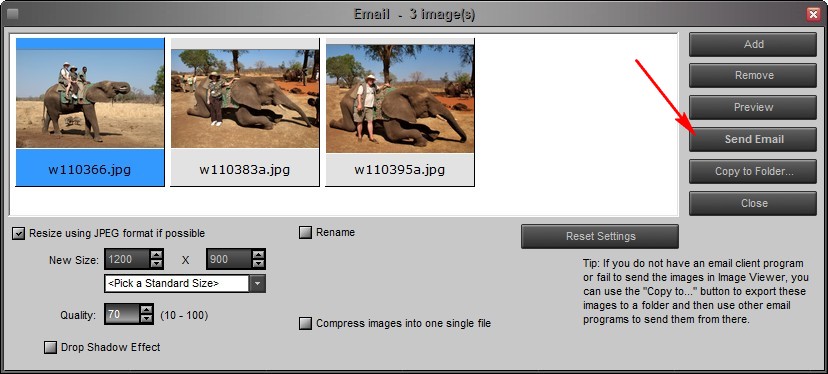
Task: Send the images via Send Email
Action: click(x=753, y=139)
